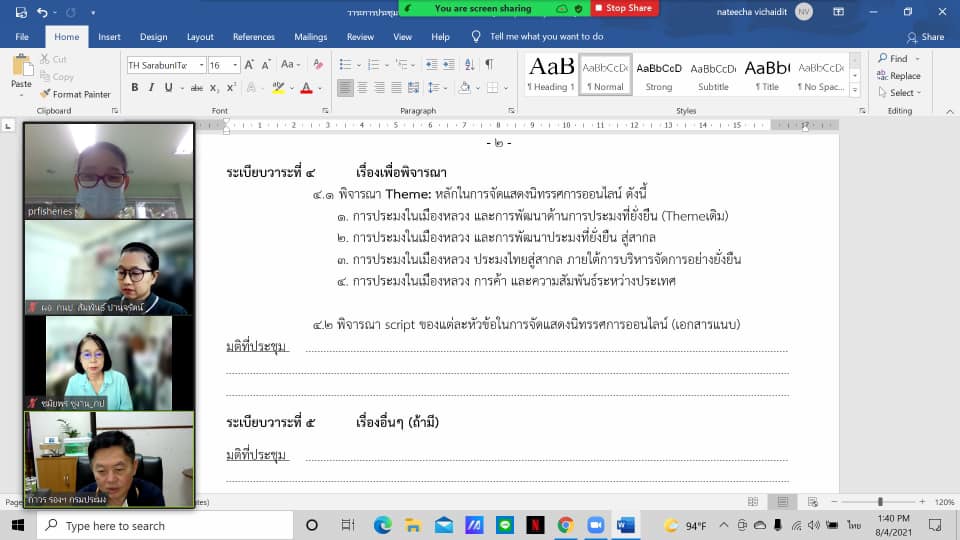Open the Change Case dropdown
Image resolution: width=960 pixels, height=540 pixels.
tap(290, 64)
